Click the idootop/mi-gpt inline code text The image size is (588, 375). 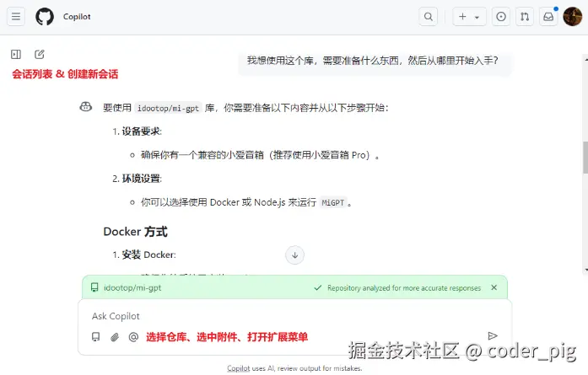coord(168,108)
